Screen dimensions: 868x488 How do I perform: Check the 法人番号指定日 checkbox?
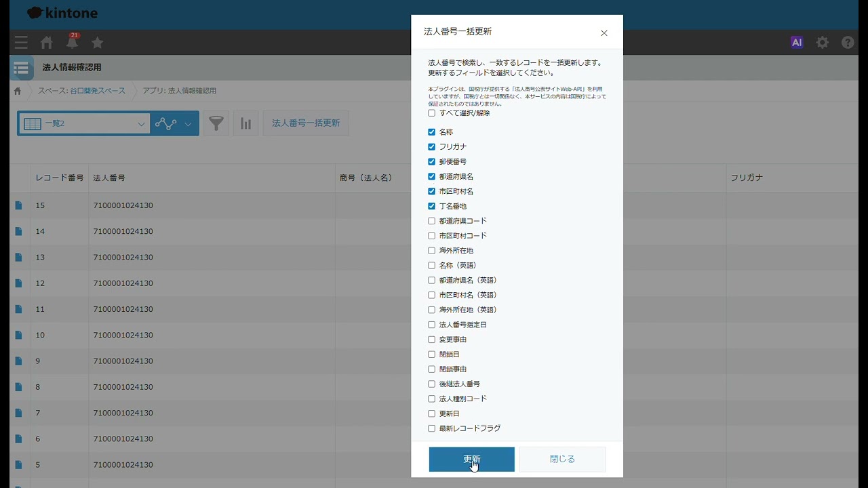pos(431,325)
